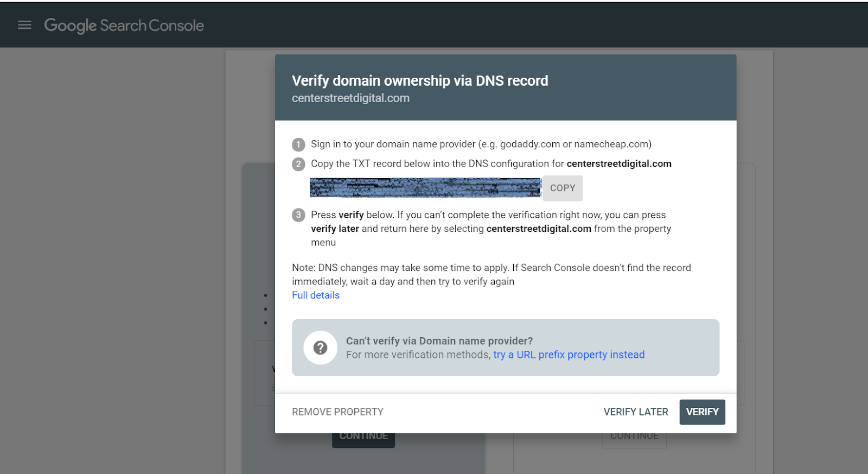
Task: Follow 'try a URL prefix property instead' link
Action: click(x=569, y=355)
